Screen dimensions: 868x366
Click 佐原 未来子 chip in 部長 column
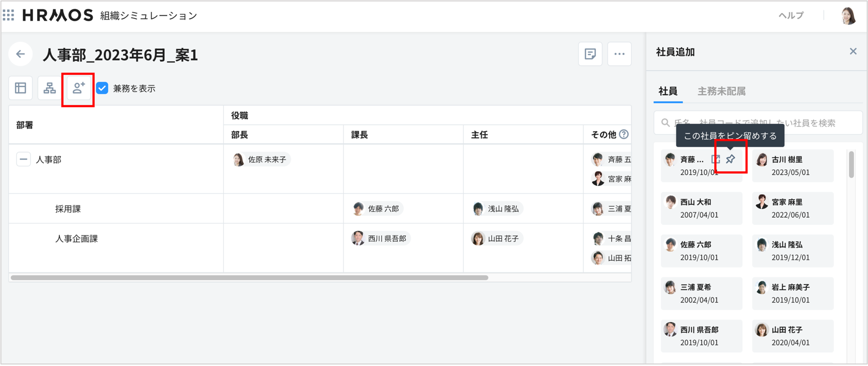261,159
